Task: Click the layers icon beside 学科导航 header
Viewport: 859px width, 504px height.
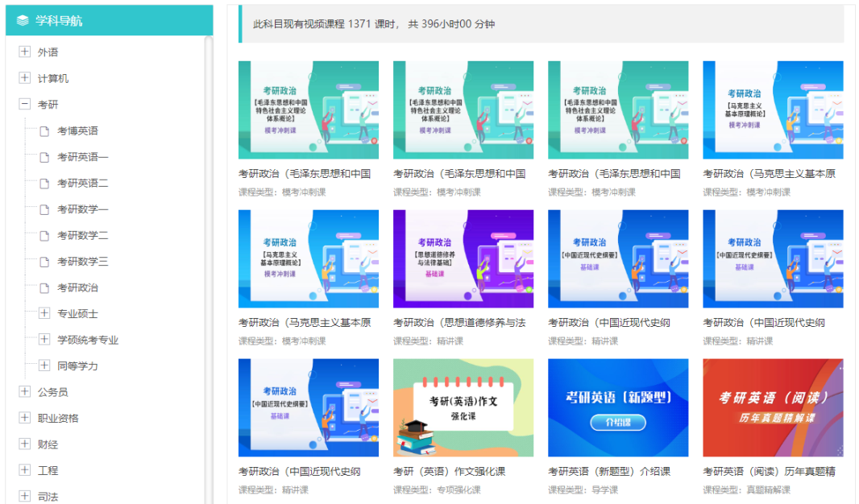Action: (x=23, y=19)
